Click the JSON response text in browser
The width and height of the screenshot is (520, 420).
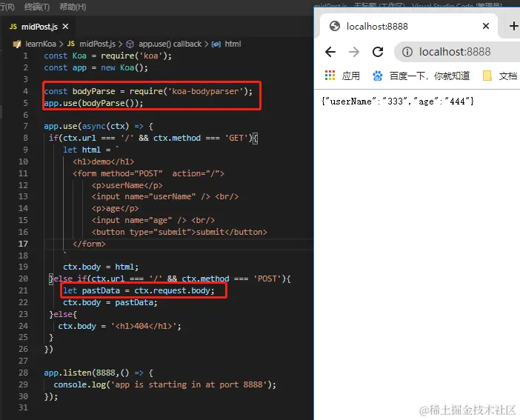(398, 101)
